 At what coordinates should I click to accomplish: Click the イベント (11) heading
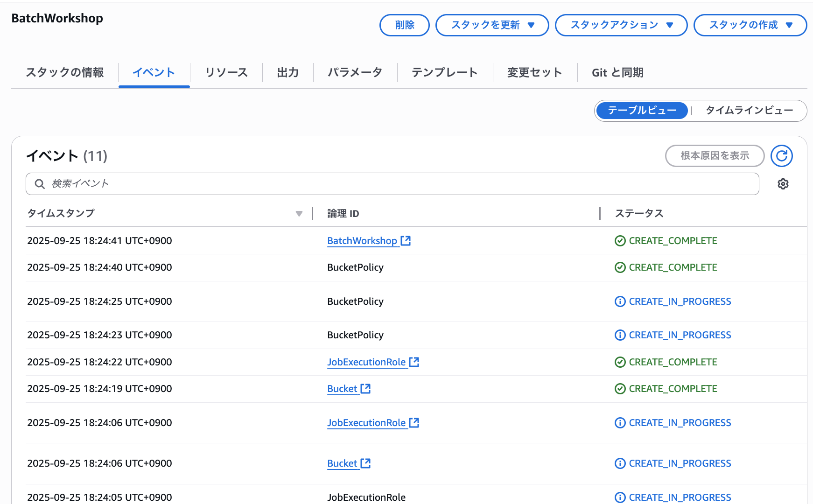tap(67, 156)
